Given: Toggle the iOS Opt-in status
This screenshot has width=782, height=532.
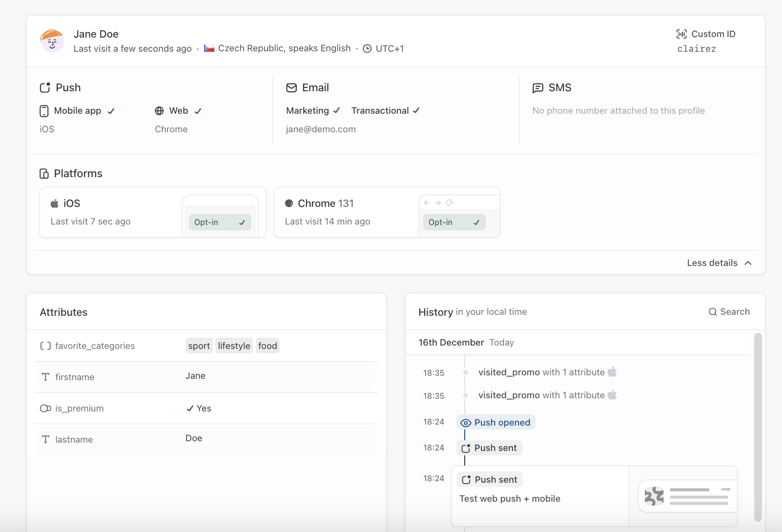Looking at the screenshot, I should [220, 222].
